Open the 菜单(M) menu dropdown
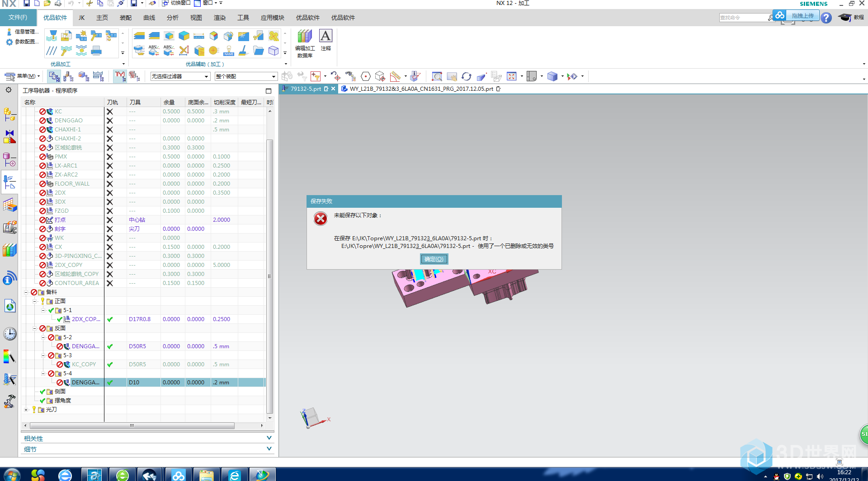 point(23,76)
